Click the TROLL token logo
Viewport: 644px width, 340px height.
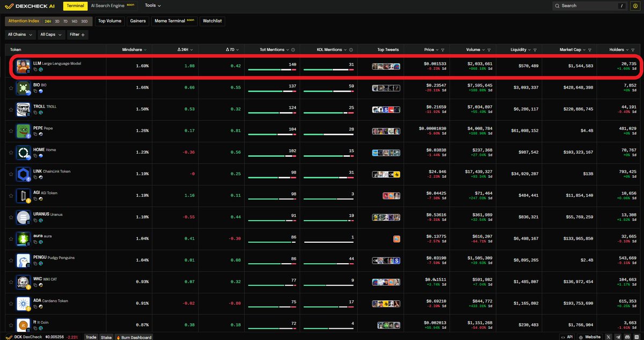click(x=23, y=110)
